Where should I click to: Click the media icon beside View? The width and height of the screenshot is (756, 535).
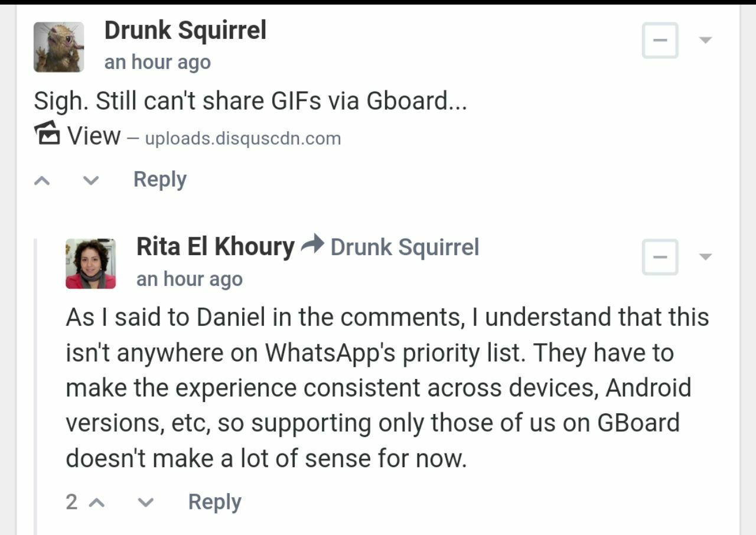[x=47, y=134]
